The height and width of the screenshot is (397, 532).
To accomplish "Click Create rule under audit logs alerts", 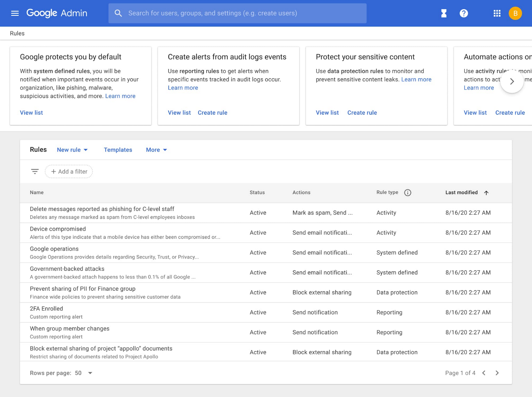I will pos(212,112).
